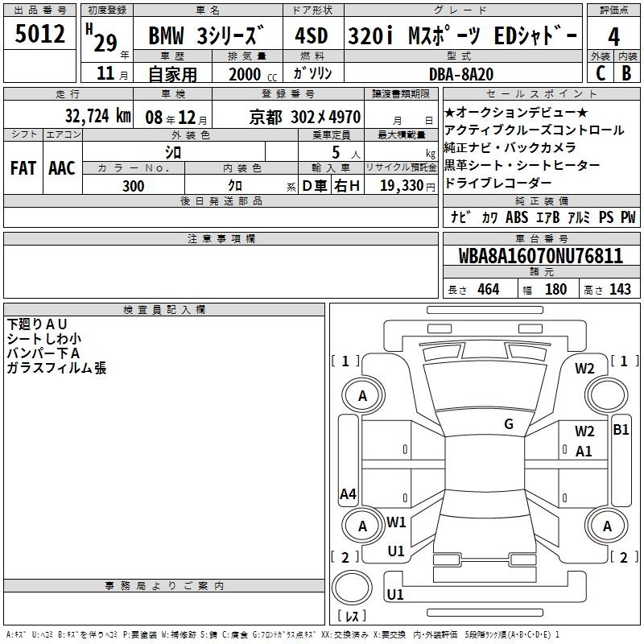Click the recycle deposit amount 19,330
The image size is (644, 644).
pos(401,186)
